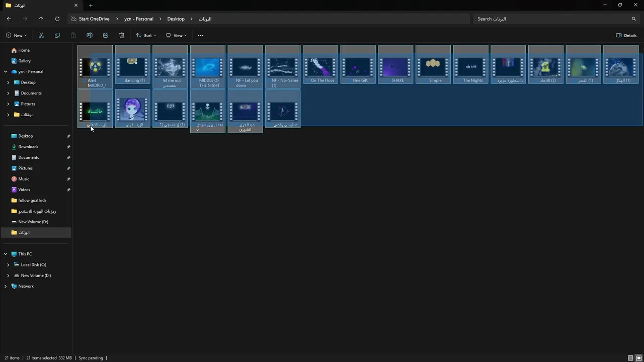The height and width of the screenshot is (362, 644).
Task: Click the search magnifier icon
Action: 634,19
